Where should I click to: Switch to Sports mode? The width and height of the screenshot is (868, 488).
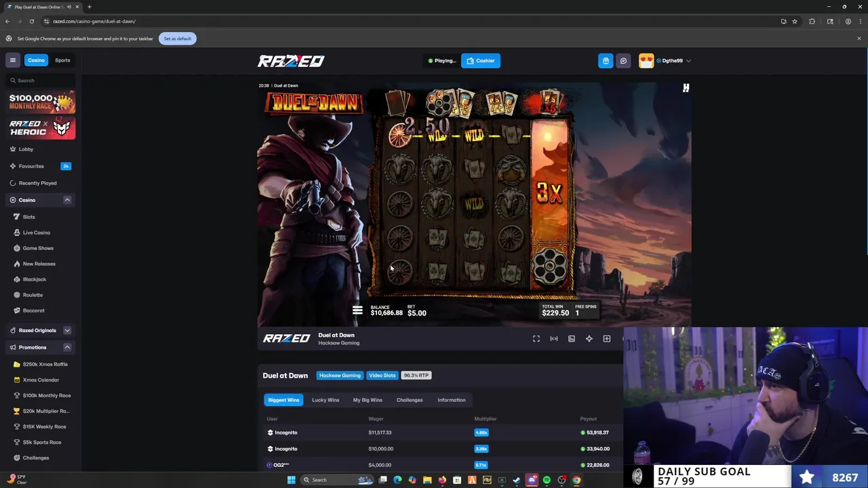coord(62,60)
